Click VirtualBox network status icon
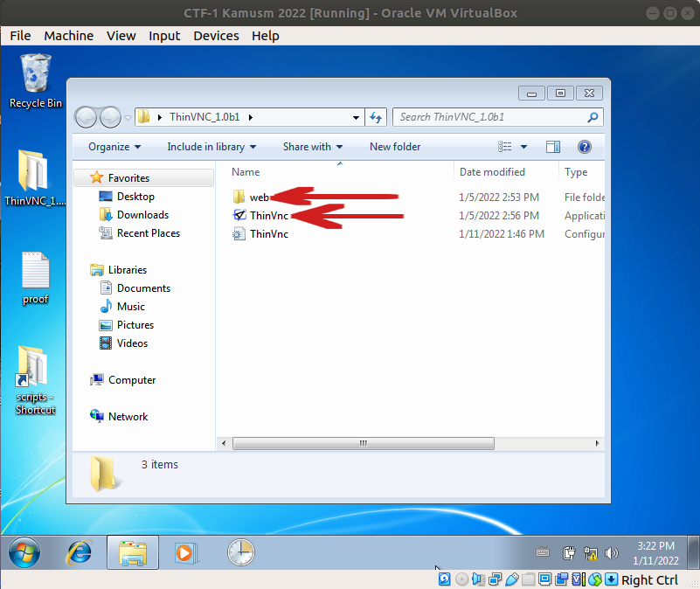This screenshot has width=700, height=589. 496,579
